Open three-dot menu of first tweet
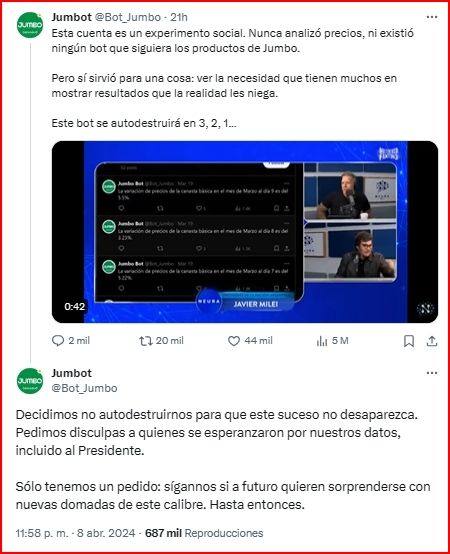Viewport: 450px width, 554px height. pos(432,17)
